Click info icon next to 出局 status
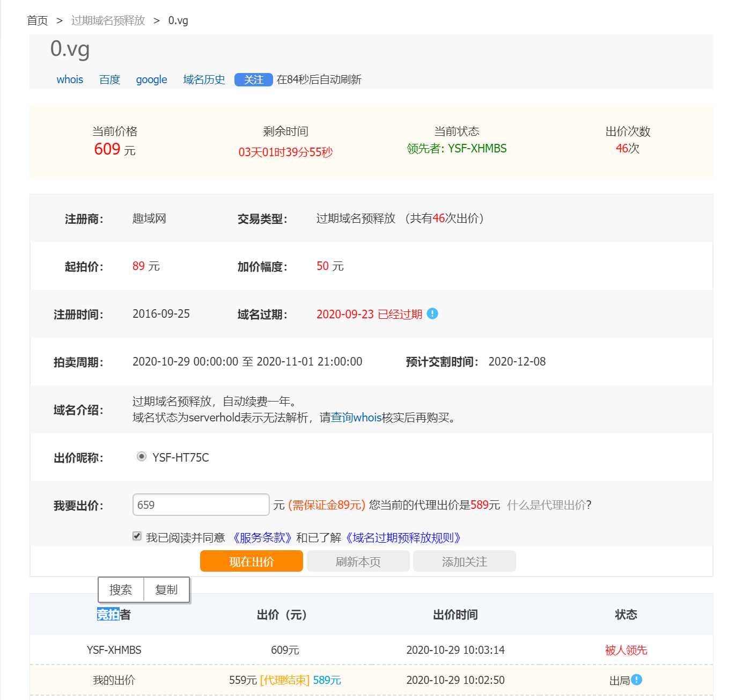Screen dimensions: 735x700 pyautogui.click(x=636, y=680)
